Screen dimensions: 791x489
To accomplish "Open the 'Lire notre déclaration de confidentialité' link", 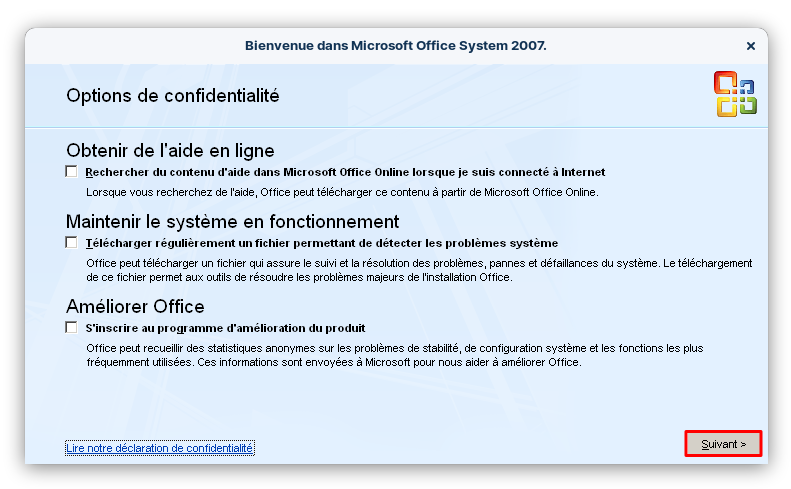I will (159, 448).
